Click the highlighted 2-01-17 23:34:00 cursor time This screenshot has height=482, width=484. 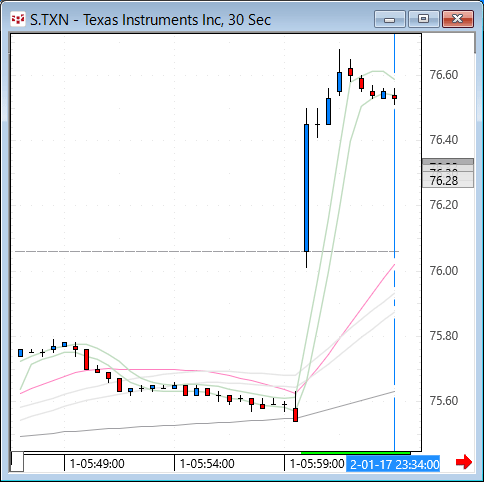click(393, 464)
